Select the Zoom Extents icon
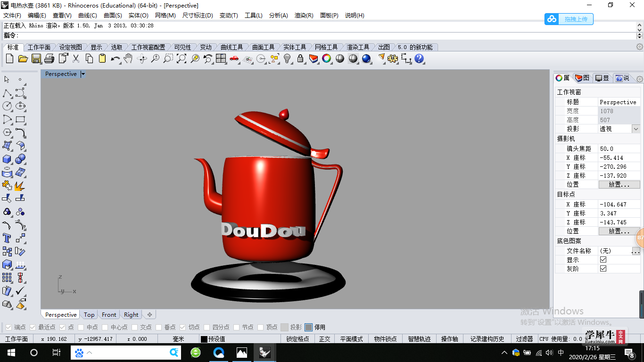Viewport: 644px width, 362px height. 181,58
